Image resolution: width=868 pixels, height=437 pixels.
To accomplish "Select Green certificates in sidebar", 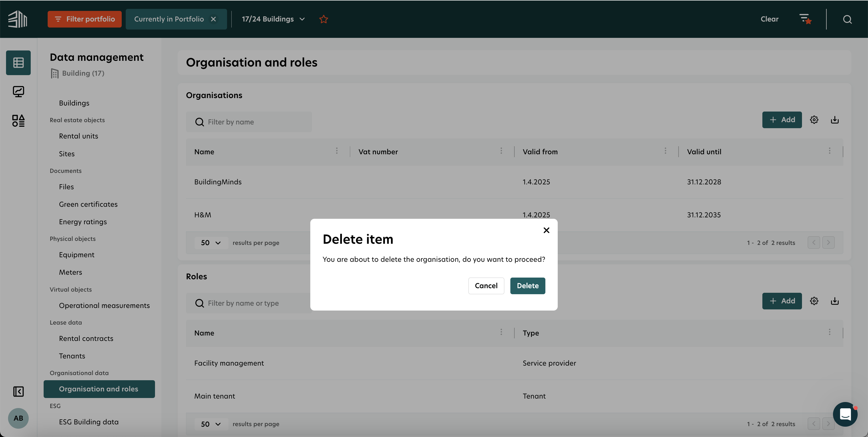I will [88, 204].
